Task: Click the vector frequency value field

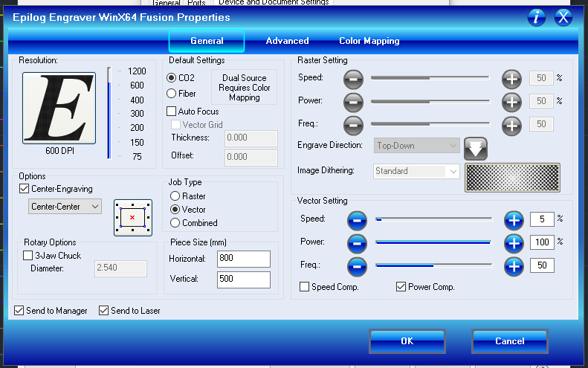Action: 542,265
